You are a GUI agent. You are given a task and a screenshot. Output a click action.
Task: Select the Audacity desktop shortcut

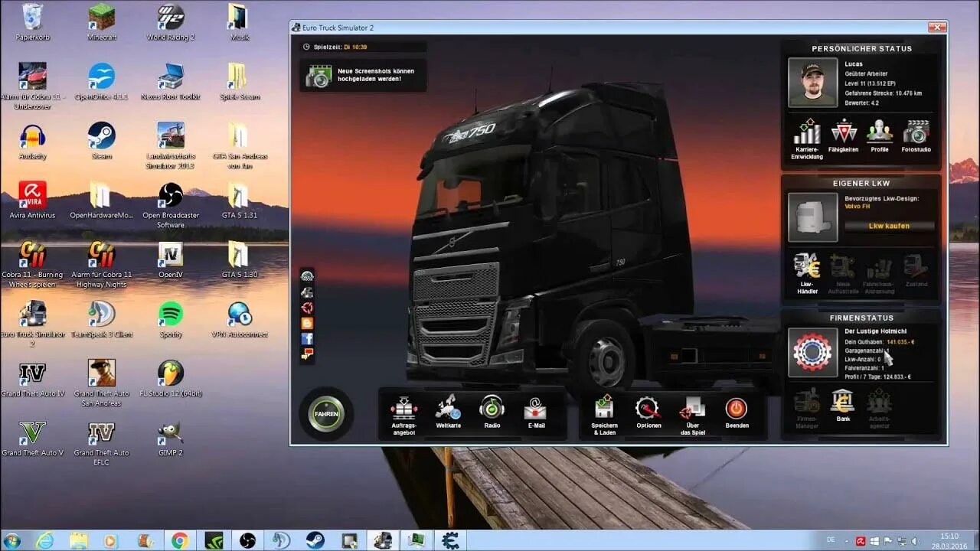tap(32, 142)
